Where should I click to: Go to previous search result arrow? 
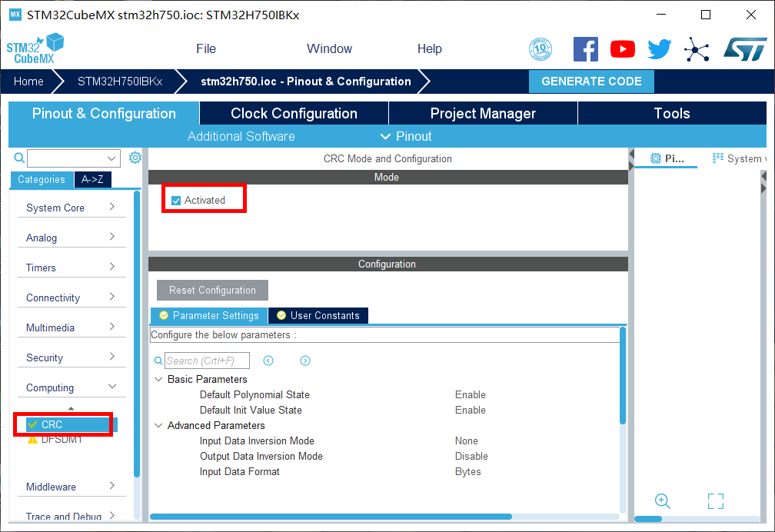pyautogui.click(x=268, y=361)
